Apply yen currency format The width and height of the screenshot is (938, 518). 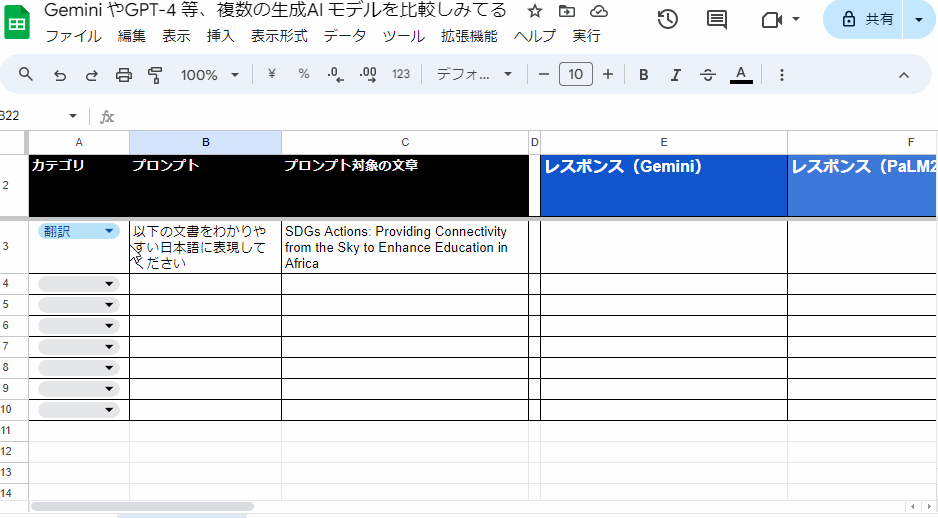click(x=272, y=74)
